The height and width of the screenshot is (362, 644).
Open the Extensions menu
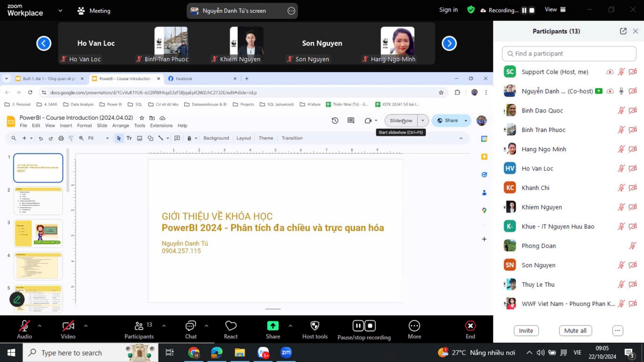click(x=161, y=126)
